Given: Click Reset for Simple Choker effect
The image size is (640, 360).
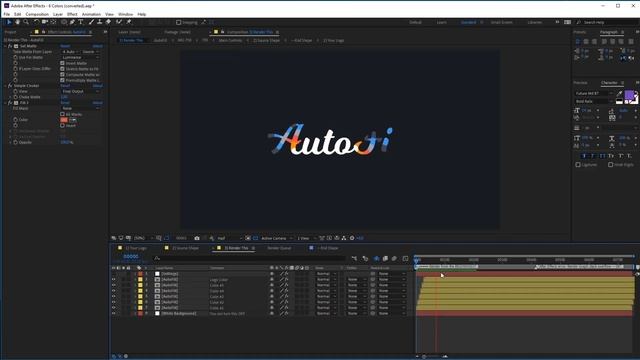Looking at the screenshot, I should pyautogui.click(x=65, y=86).
